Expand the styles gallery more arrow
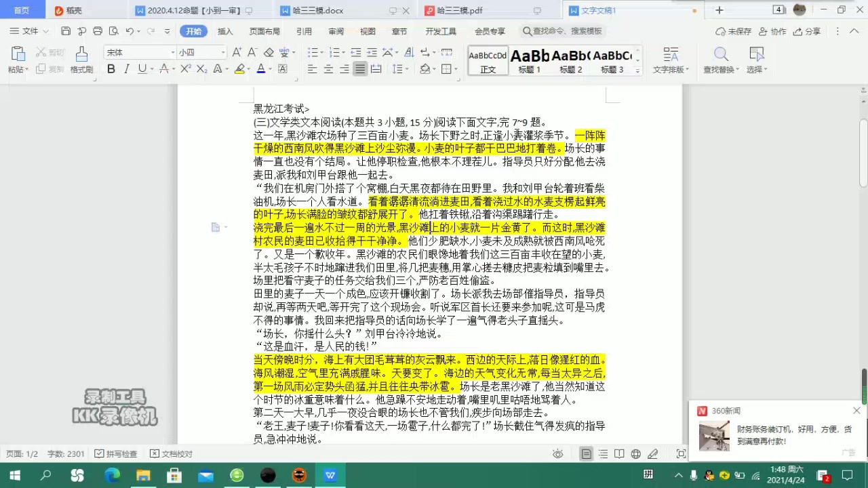The height and width of the screenshot is (488, 868). pyautogui.click(x=637, y=70)
